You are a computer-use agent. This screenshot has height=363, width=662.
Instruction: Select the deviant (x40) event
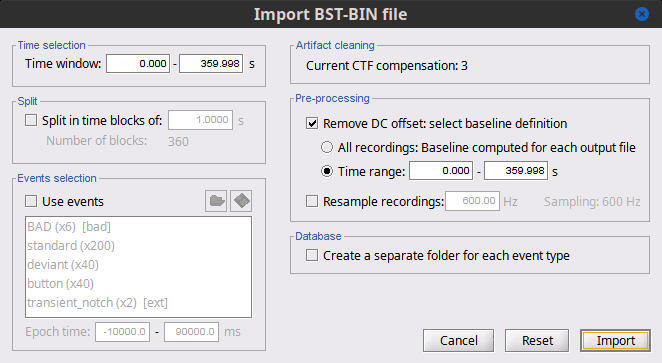(x=63, y=265)
